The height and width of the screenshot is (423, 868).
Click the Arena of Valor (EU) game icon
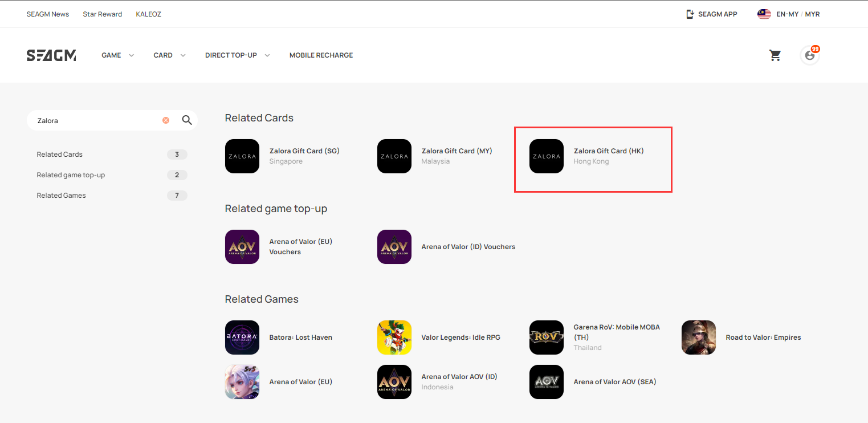pos(242,382)
